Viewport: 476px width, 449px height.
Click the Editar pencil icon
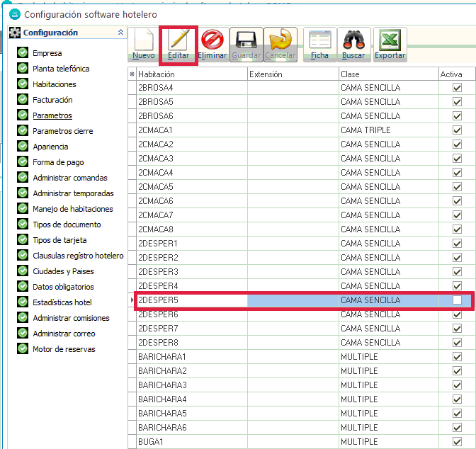(x=178, y=44)
